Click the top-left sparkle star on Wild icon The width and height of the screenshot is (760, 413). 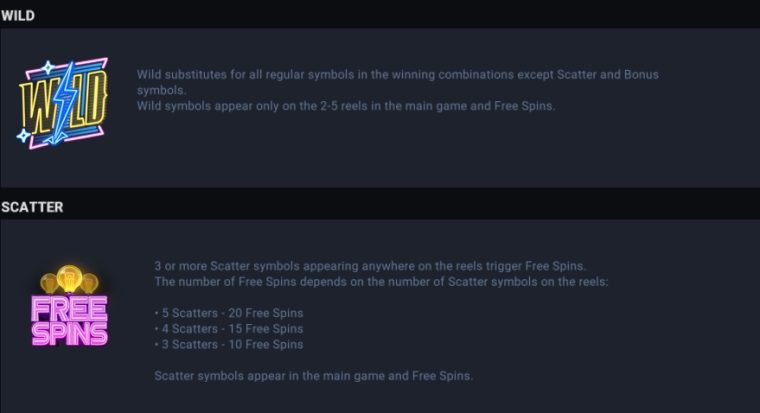[48, 68]
